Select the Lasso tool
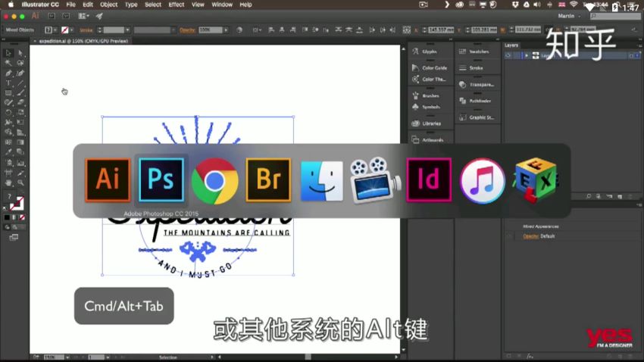The image size is (644, 362). click(x=20, y=63)
